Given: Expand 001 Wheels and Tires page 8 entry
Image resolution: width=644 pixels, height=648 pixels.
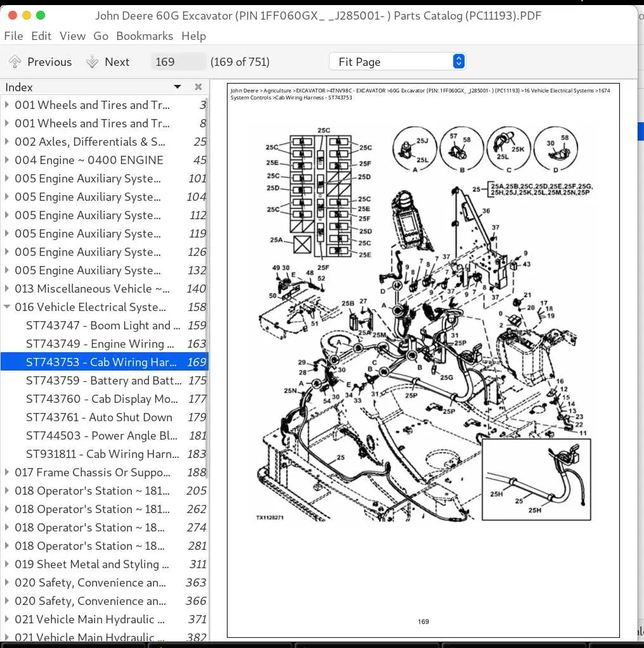Looking at the screenshot, I should 6,123.
